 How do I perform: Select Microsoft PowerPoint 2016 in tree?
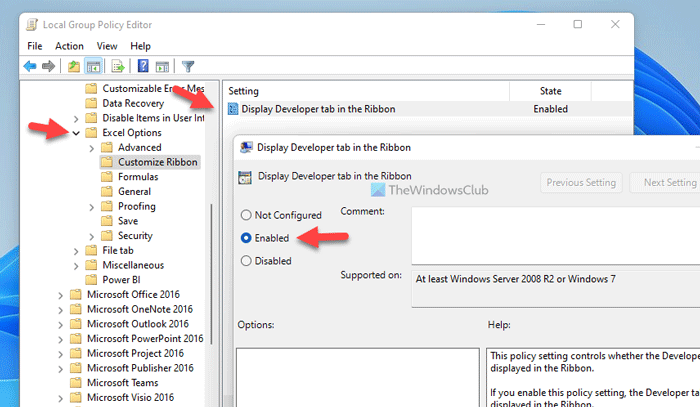(145, 339)
